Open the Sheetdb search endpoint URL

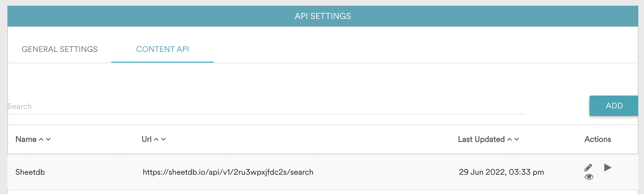click(x=228, y=172)
